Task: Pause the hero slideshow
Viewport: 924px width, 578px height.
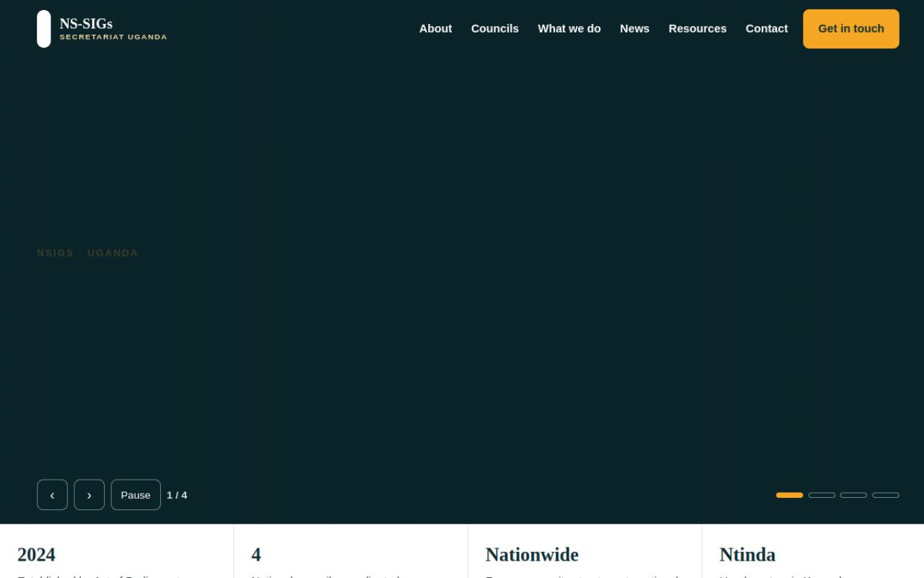Action: 136,495
